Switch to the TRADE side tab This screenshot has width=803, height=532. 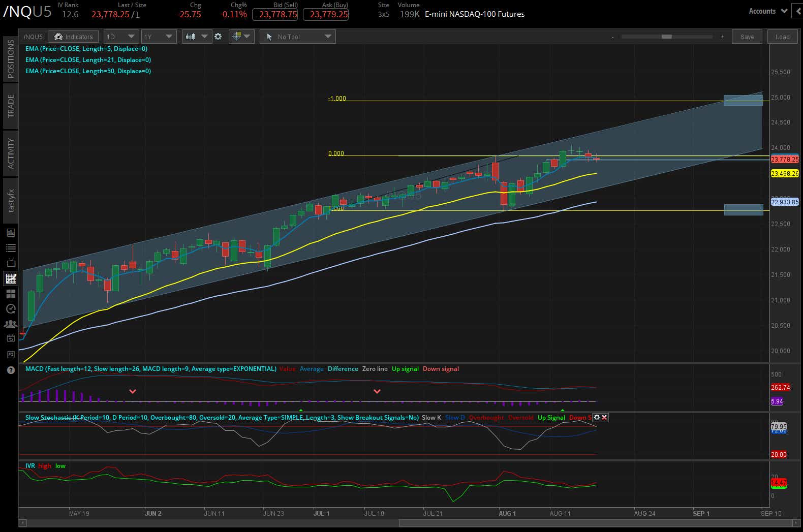pos(11,106)
